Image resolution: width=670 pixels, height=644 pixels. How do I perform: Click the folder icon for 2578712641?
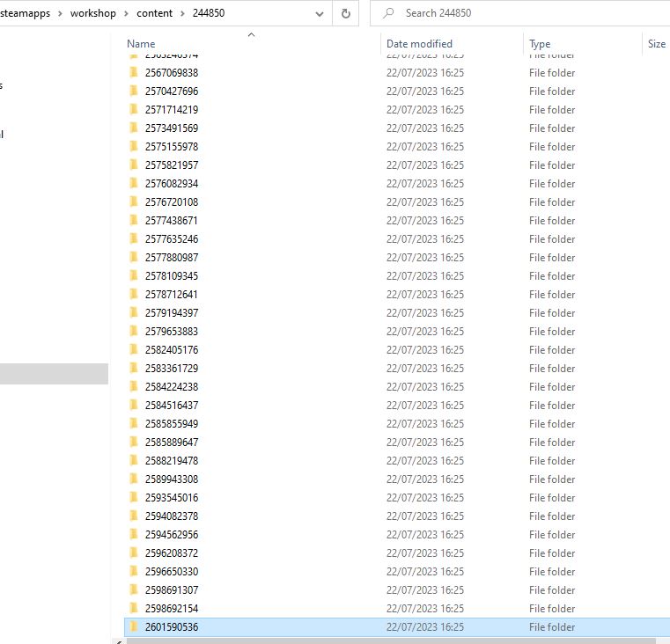point(134,294)
